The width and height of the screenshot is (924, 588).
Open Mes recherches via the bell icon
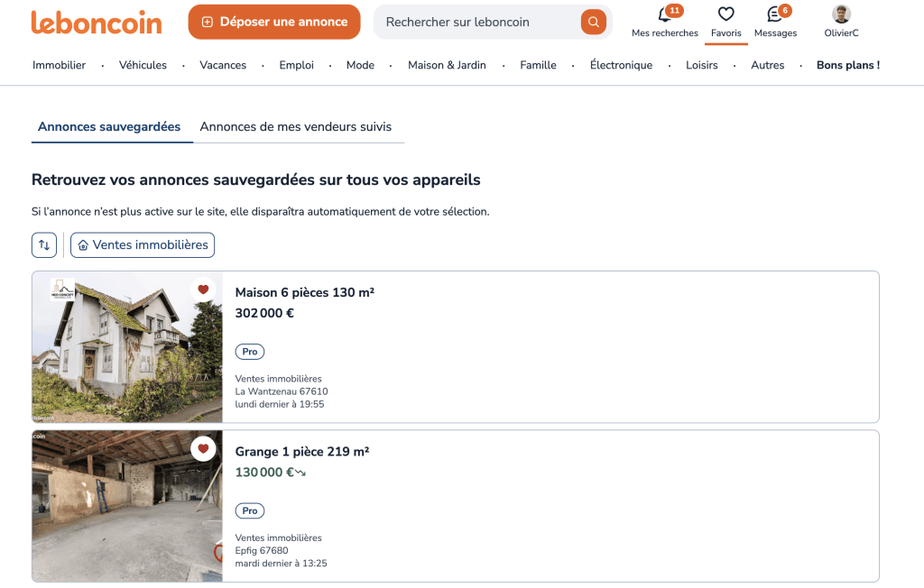(x=664, y=16)
